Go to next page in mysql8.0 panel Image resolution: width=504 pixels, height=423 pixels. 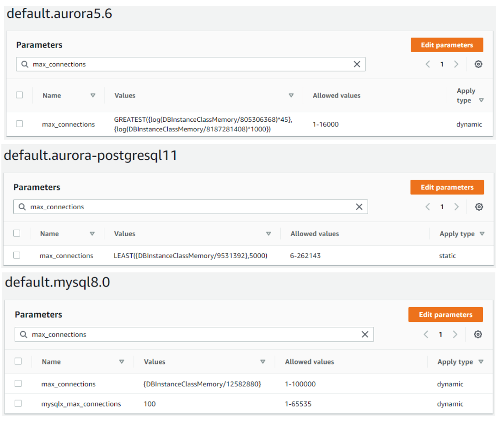click(455, 335)
